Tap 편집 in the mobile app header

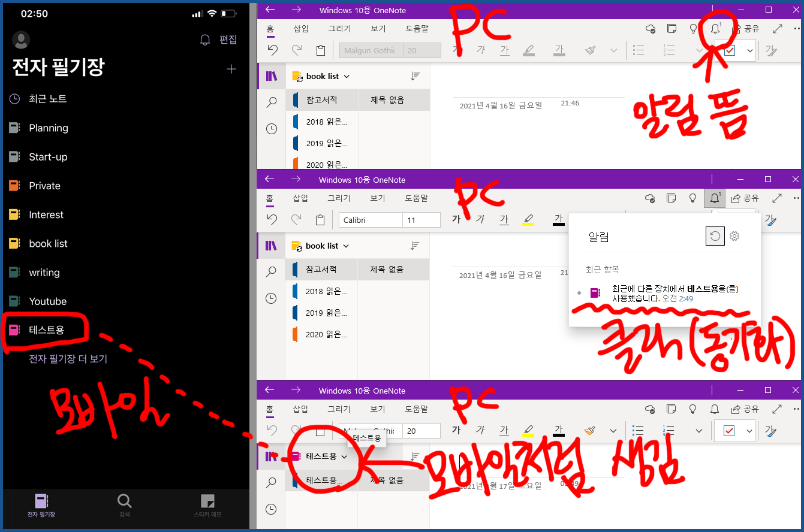(228, 40)
